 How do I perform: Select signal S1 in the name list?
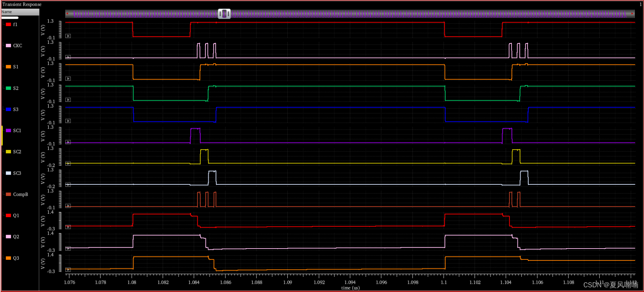click(x=16, y=67)
